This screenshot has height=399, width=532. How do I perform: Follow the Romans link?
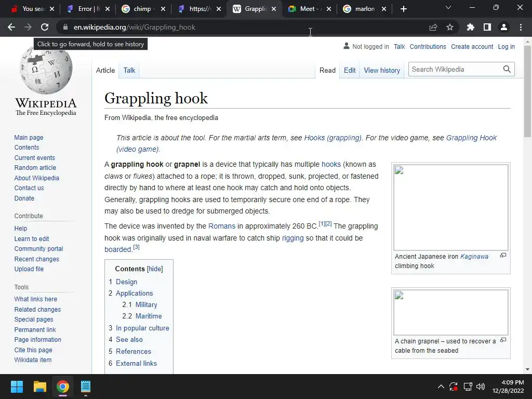point(221,226)
